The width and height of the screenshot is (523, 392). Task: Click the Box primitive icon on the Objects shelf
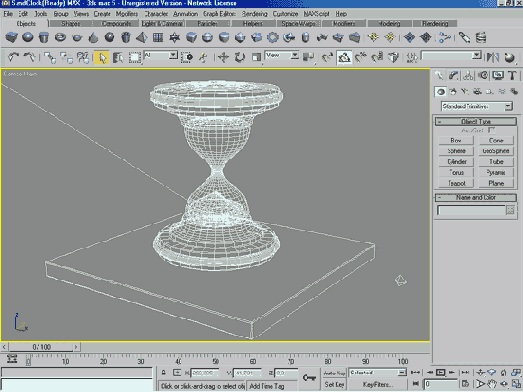click(x=11, y=37)
